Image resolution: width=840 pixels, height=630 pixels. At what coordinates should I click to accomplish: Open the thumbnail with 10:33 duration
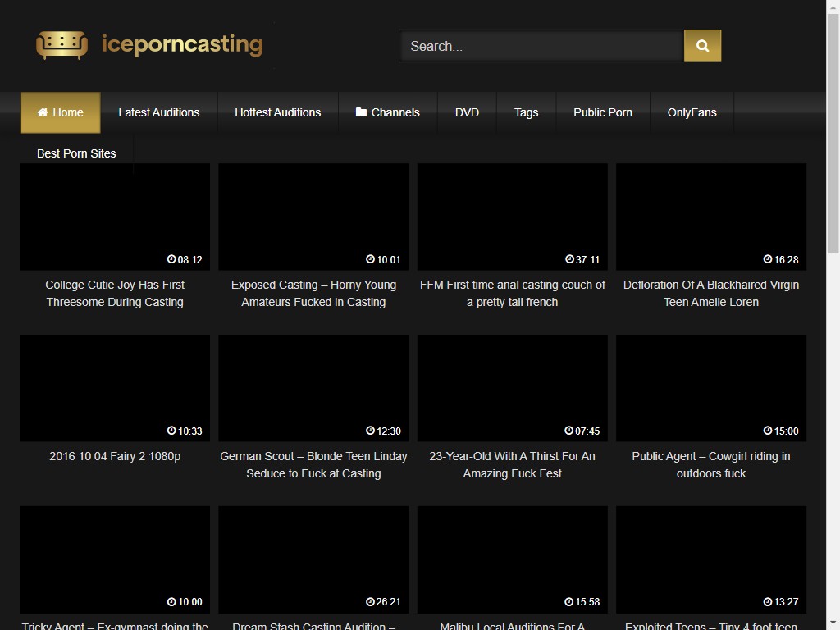pyautogui.click(x=115, y=388)
